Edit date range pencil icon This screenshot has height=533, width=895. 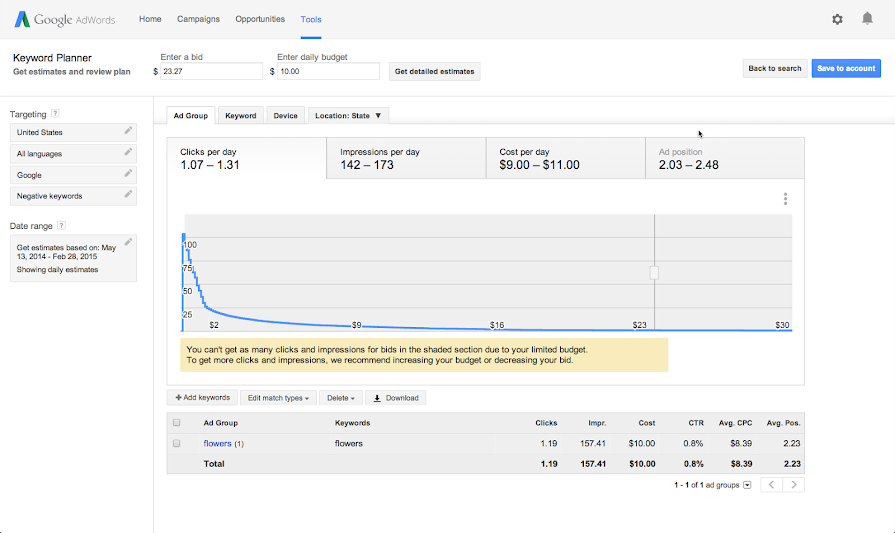pos(128,242)
